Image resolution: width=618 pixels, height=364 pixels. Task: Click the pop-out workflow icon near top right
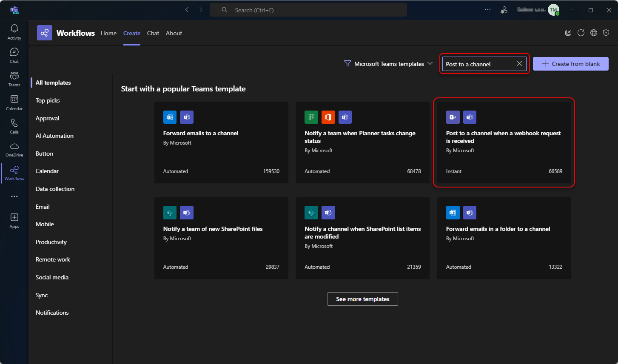pos(568,33)
